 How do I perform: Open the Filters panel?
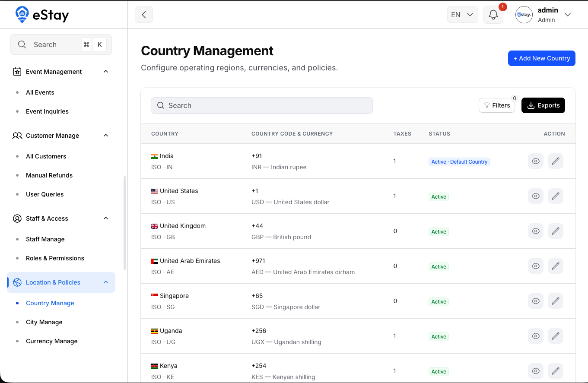[x=497, y=105]
